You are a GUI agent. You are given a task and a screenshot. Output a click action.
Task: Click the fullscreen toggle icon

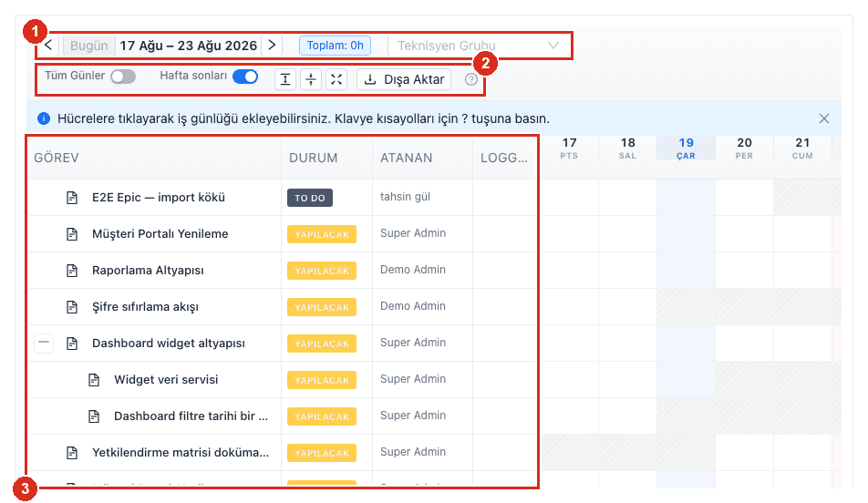pos(336,79)
